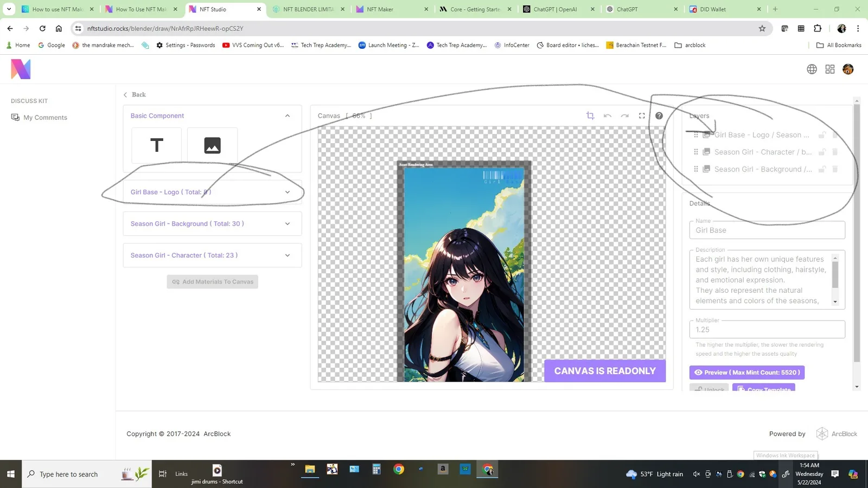Select the Season Girl - Character layer
868x488 pixels.
pyautogui.click(x=763, y=152)
